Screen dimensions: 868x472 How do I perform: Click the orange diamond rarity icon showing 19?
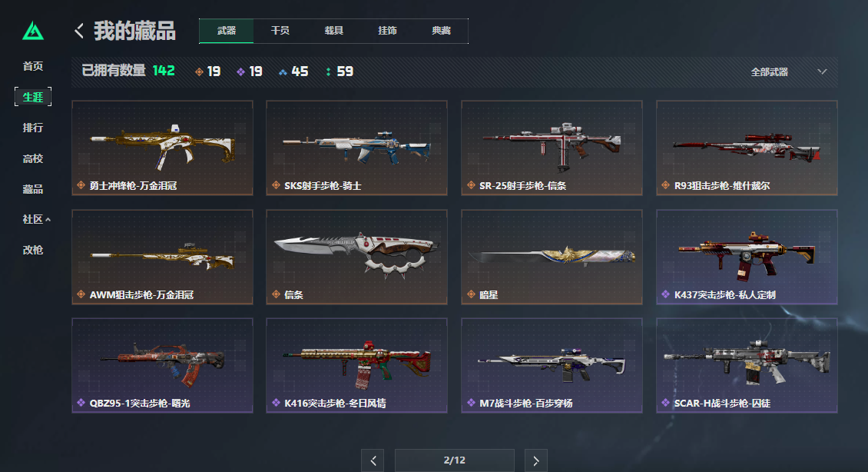[x=199, y=71]
